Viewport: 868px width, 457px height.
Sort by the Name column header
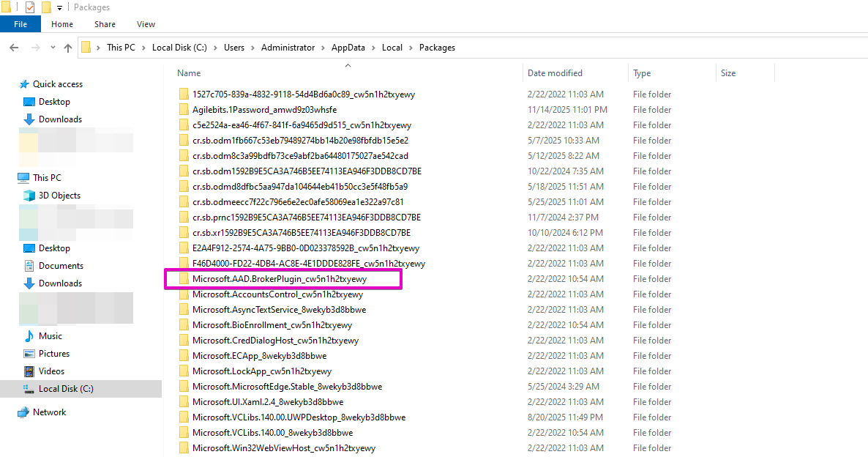[x=189, y=73]
